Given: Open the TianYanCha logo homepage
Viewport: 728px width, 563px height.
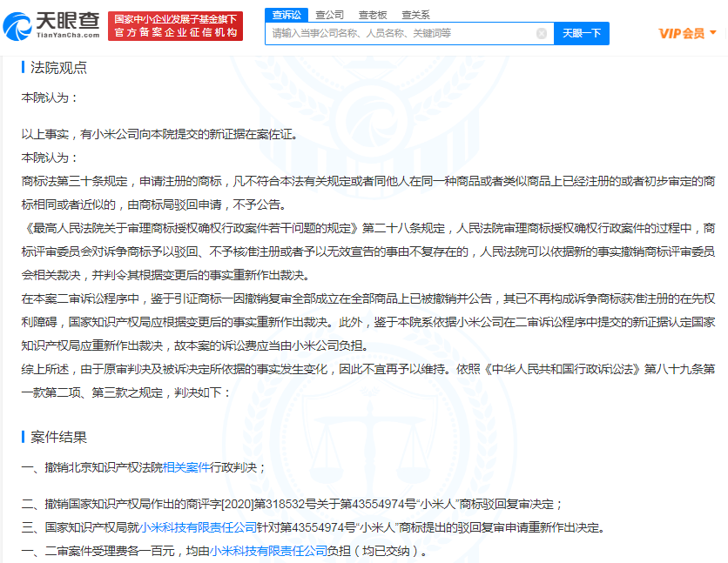Looking at the screenshot, I should point(51,26).
